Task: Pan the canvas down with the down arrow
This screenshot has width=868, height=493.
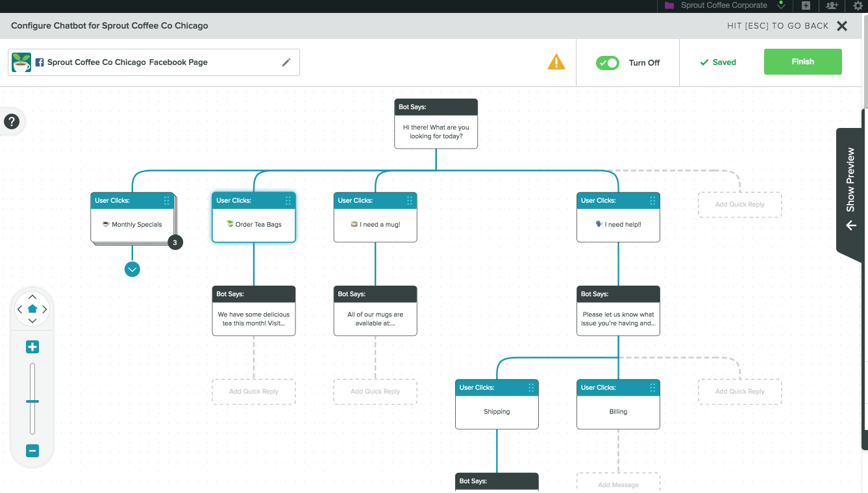Action: [32, 321]
